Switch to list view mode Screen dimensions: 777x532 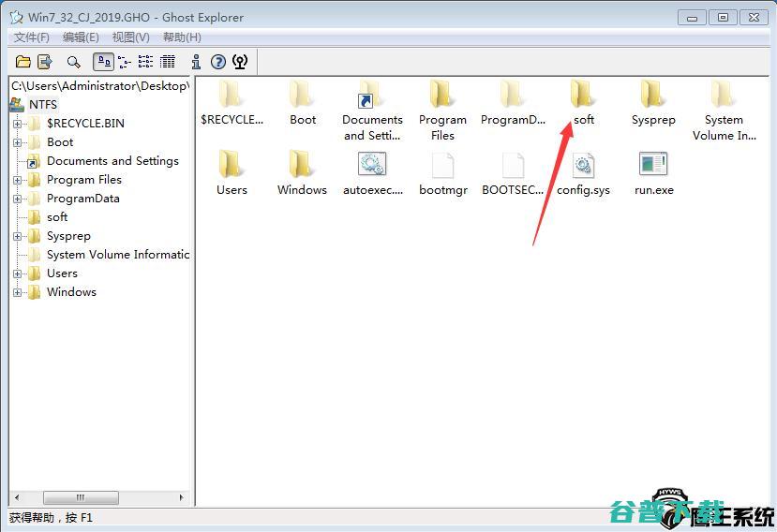pos(145,62)
